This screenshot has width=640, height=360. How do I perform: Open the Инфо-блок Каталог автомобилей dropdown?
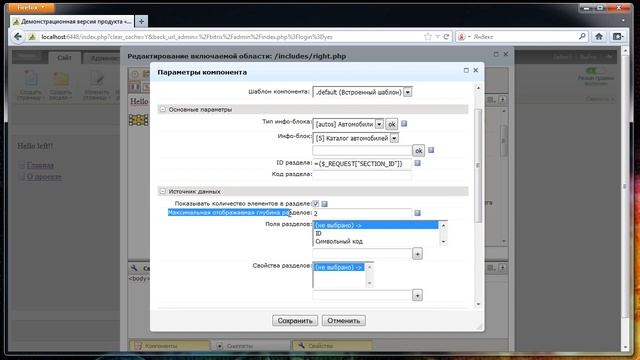point(394,138)
